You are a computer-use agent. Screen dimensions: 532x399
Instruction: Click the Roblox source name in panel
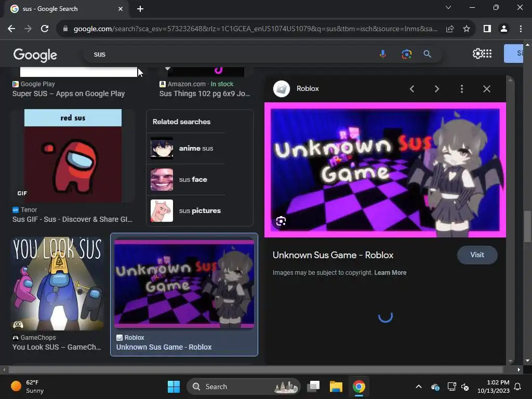(308, 88)
